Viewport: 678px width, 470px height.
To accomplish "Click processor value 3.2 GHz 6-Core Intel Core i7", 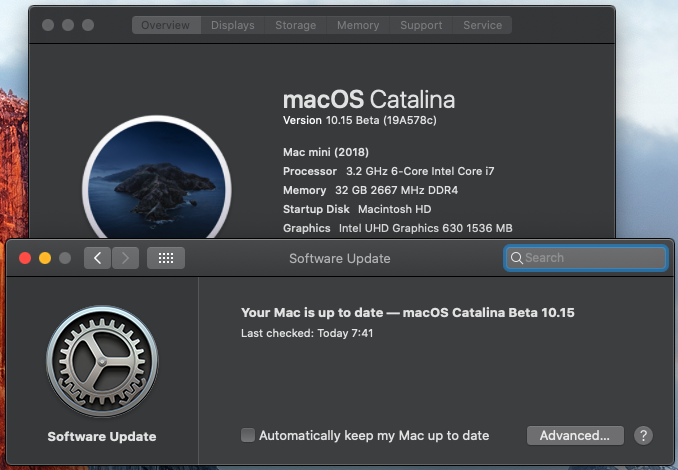I will (420, 171).
